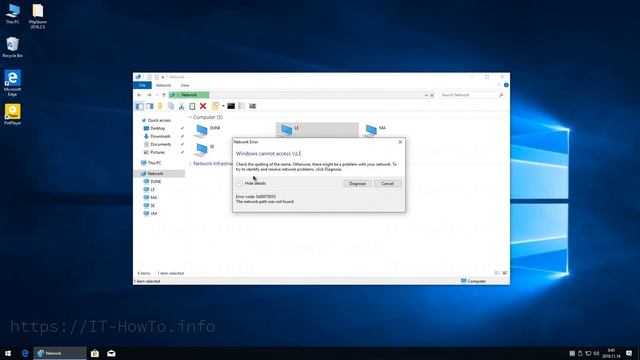
Task: Open Pictures in navigation pane
Action: coord(158,152)
